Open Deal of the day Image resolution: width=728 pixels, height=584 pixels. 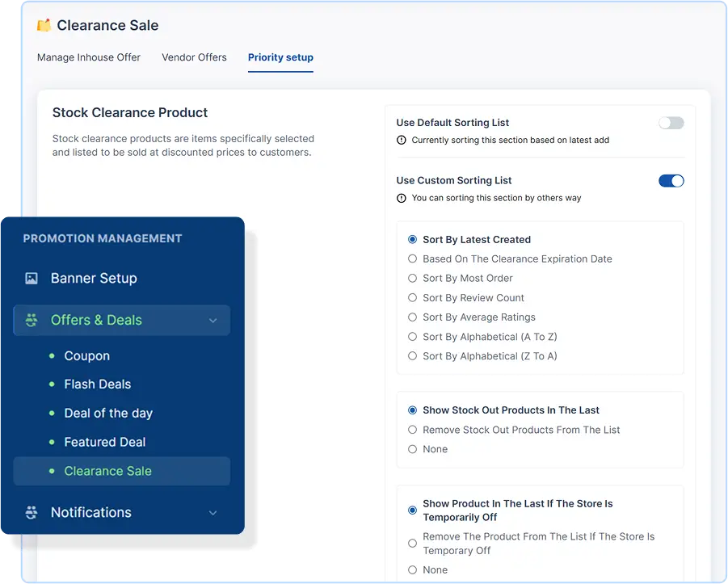click(108, 414)
